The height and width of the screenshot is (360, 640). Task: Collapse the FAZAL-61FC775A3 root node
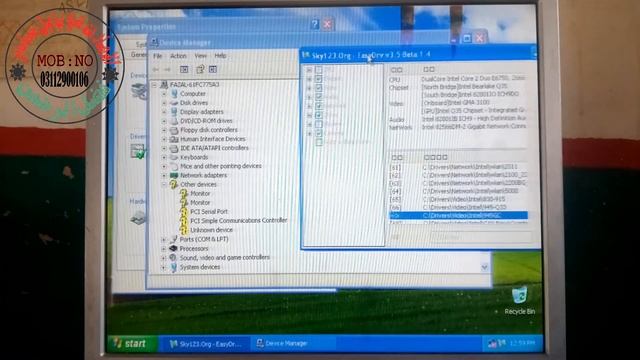pos(154,84)
